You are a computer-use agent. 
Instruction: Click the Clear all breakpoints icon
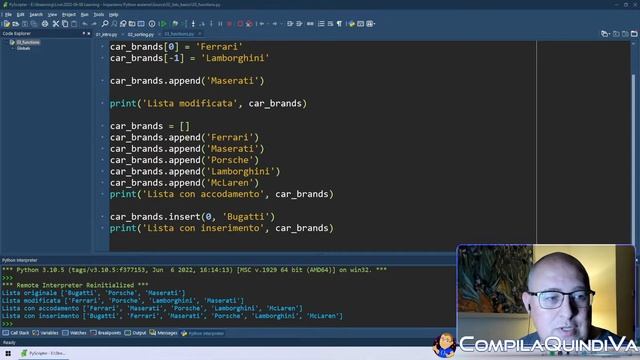coord(249,24)
